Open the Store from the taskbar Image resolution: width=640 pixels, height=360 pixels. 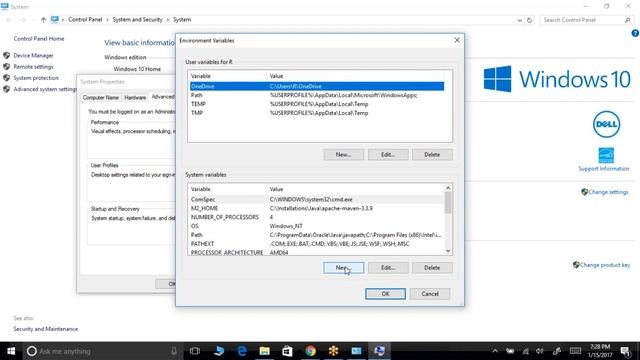pos(287,351)
